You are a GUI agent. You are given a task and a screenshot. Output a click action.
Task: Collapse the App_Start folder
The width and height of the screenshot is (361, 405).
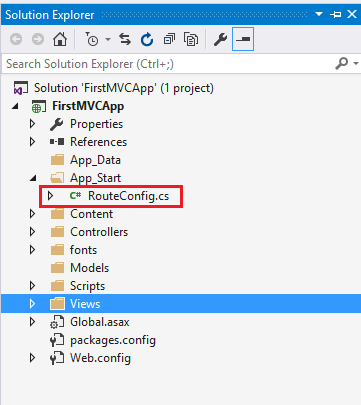tap(33, 178)
